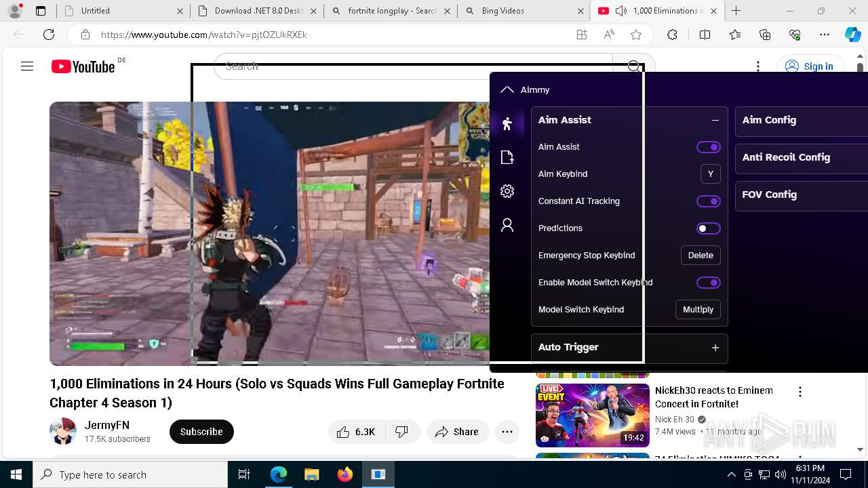
Task: Switch to the Bing Videos tab
Action: [523, 11]
